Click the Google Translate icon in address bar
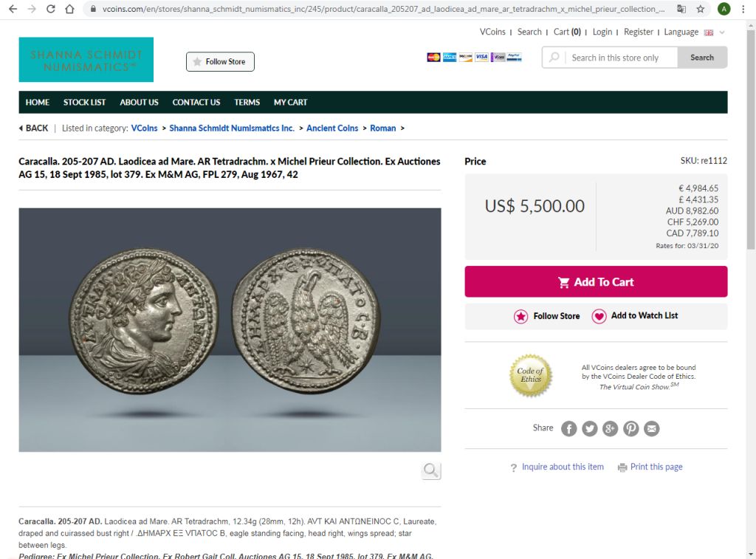This screenshot has width=756, height=559. (x=681, y=9)
